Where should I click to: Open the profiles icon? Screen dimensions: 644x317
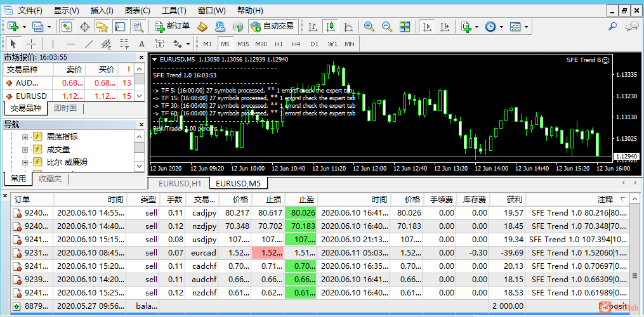(38, 27)
